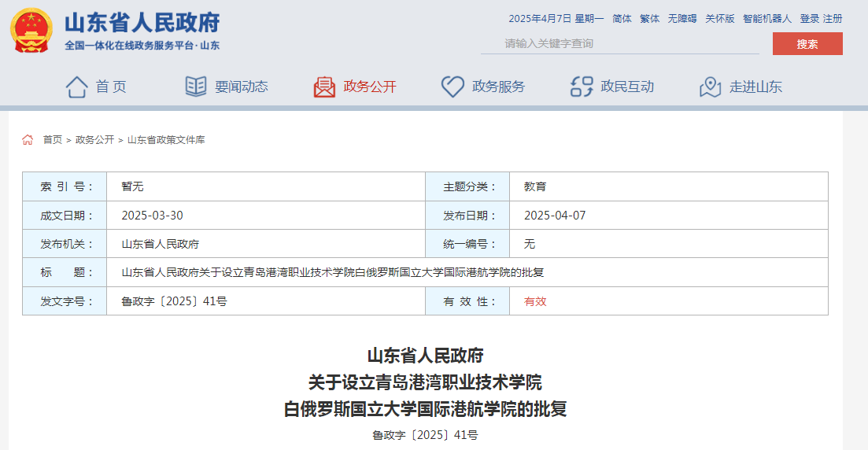Switch to 繁体 traditional Chinese
Viewport: 868px width, 450px height.
coord(649,19)
